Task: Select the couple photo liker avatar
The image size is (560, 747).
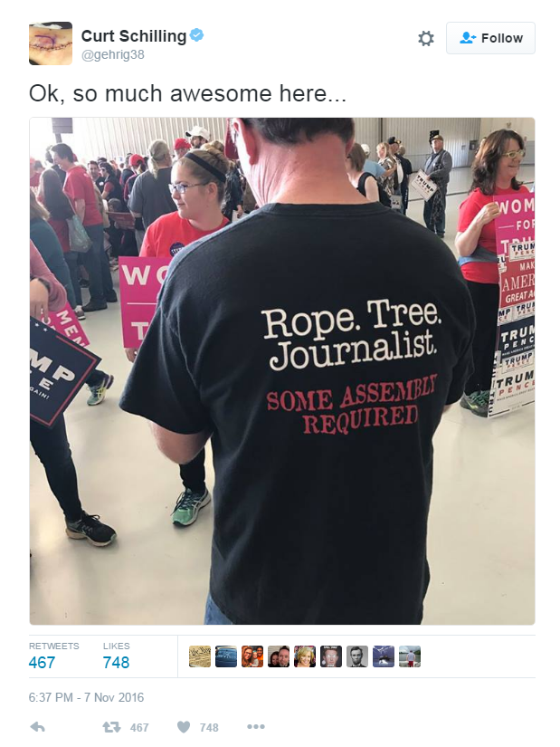Action: pos(278,656)
